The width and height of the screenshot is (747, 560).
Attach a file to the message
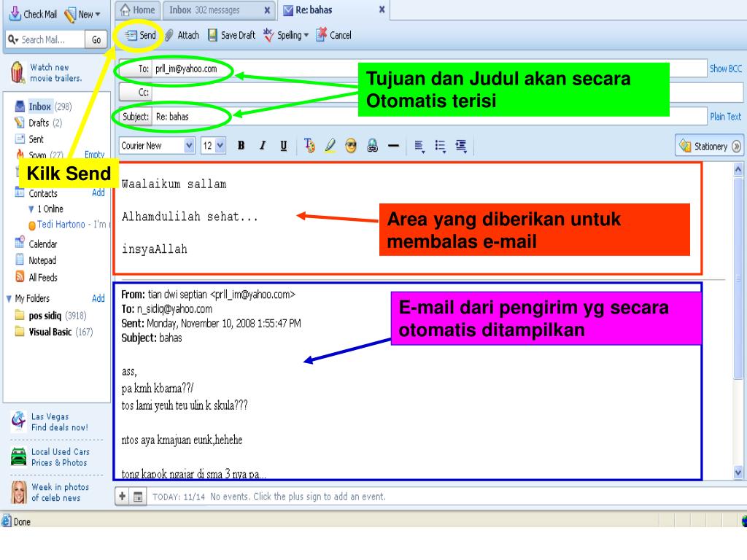tap(182, 35)
